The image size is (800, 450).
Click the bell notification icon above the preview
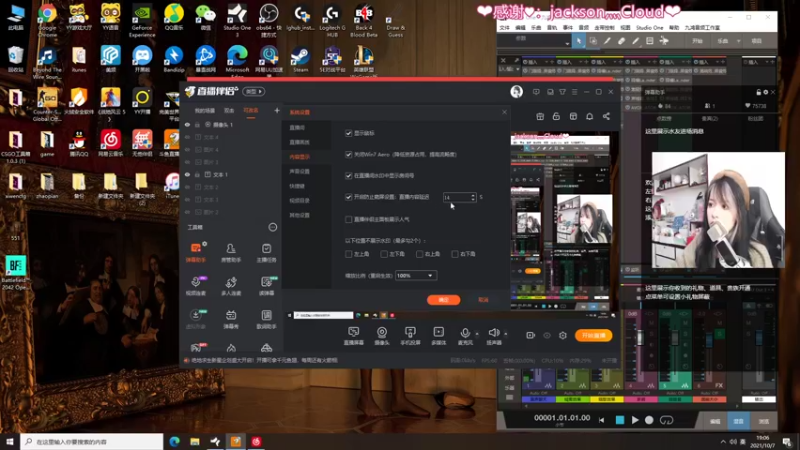[589, 116]
